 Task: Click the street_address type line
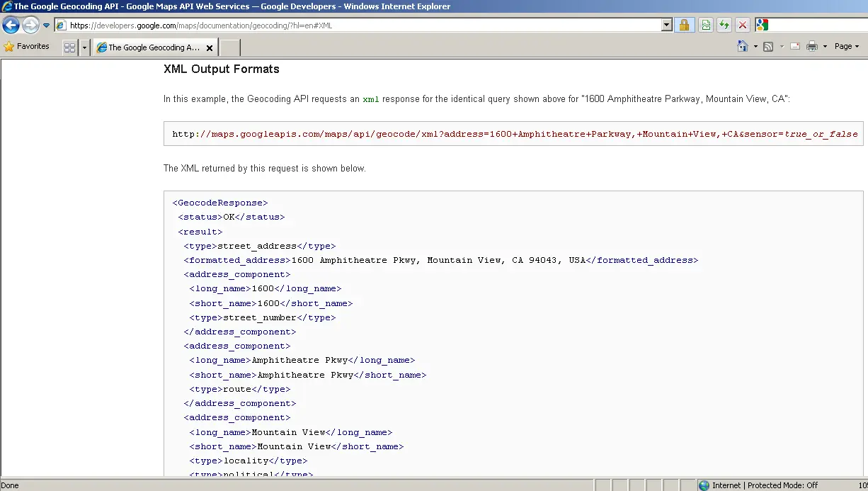(x=260, y=246)
